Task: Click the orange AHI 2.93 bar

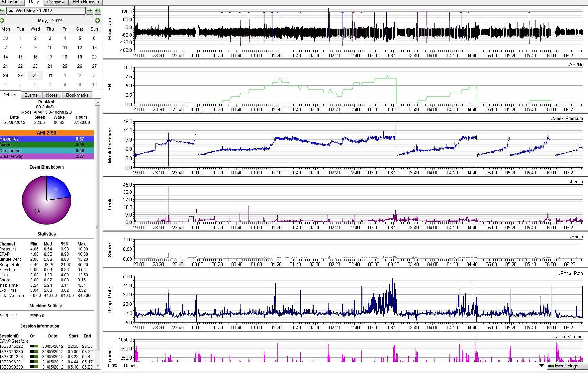Action: click(x=47, y=133)
